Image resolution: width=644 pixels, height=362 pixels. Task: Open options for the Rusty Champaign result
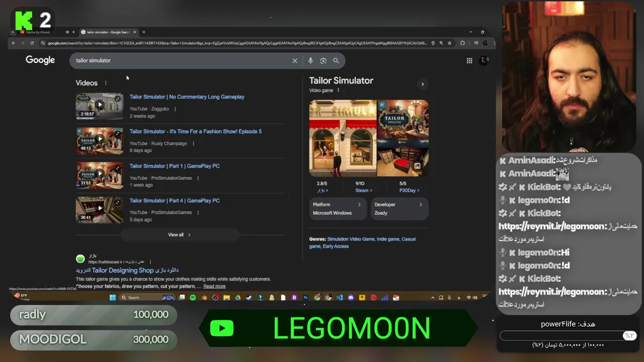tap(193, 144)
